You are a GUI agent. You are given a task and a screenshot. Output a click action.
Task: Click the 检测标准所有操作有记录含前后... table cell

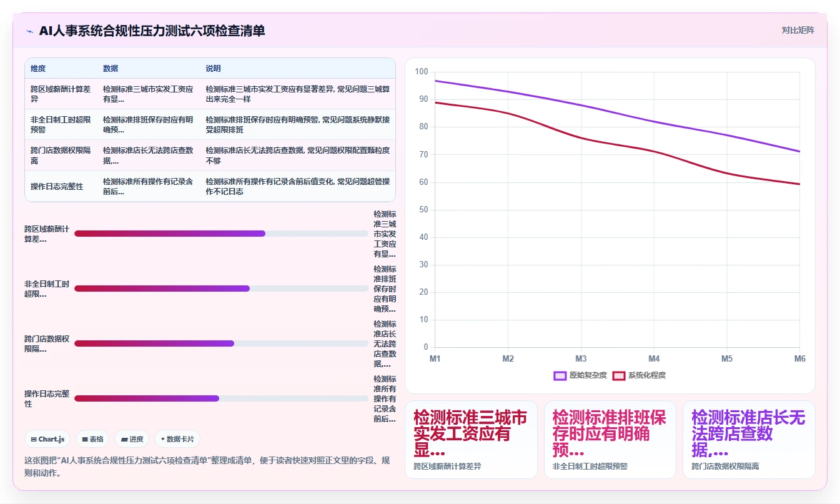click(x=148, y=186)
